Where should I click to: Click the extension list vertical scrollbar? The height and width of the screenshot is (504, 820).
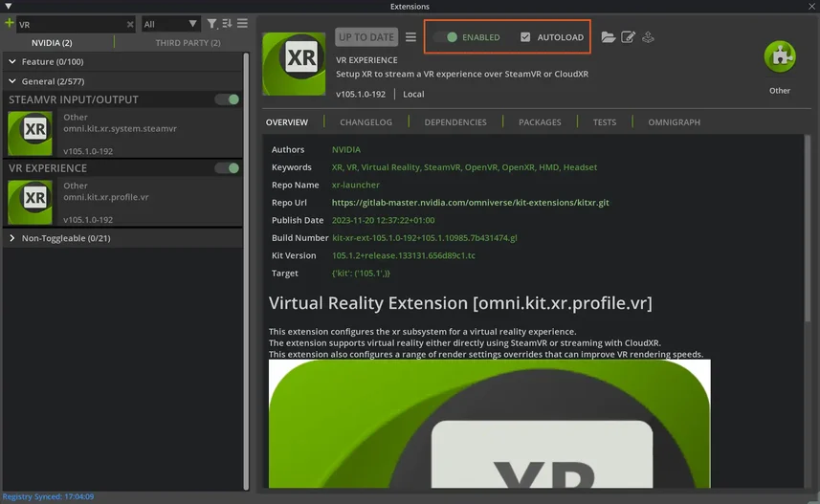coord(246,271)
